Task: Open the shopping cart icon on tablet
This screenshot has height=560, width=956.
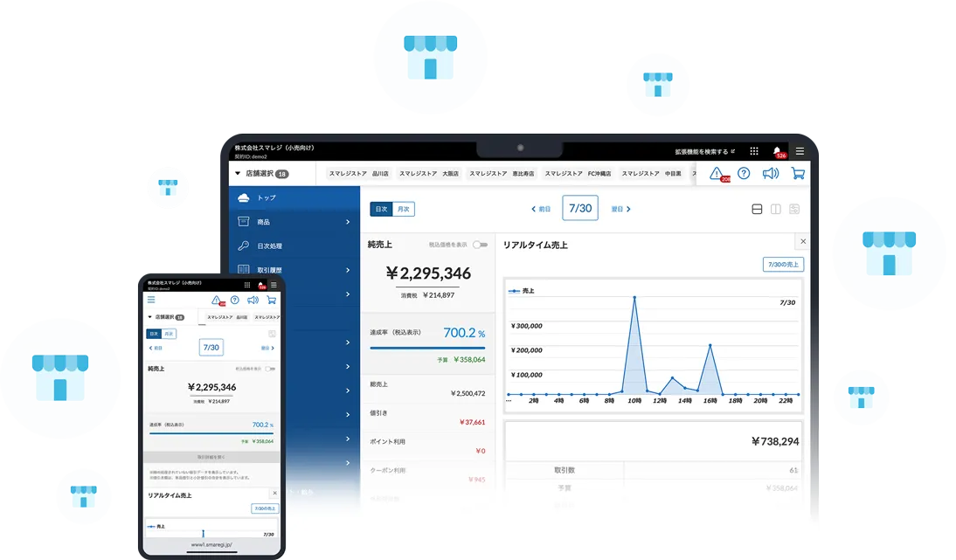Action: [x=797, y=173]
